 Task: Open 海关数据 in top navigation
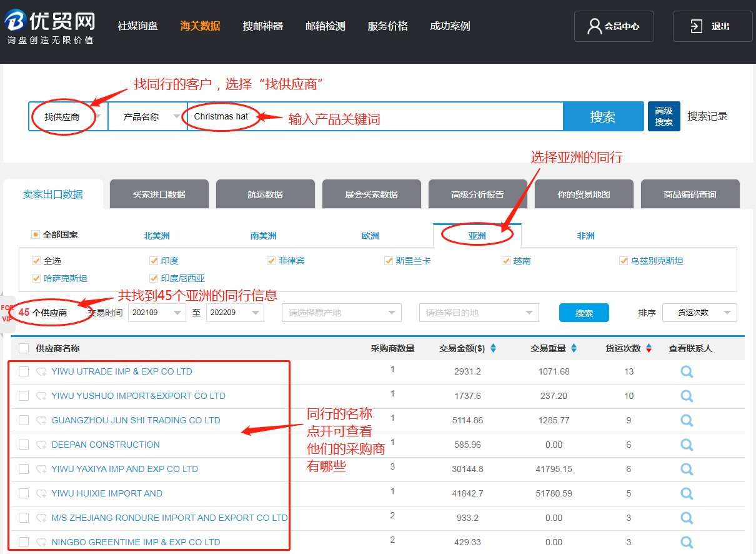pyautogui.click(x=200, y=26)
